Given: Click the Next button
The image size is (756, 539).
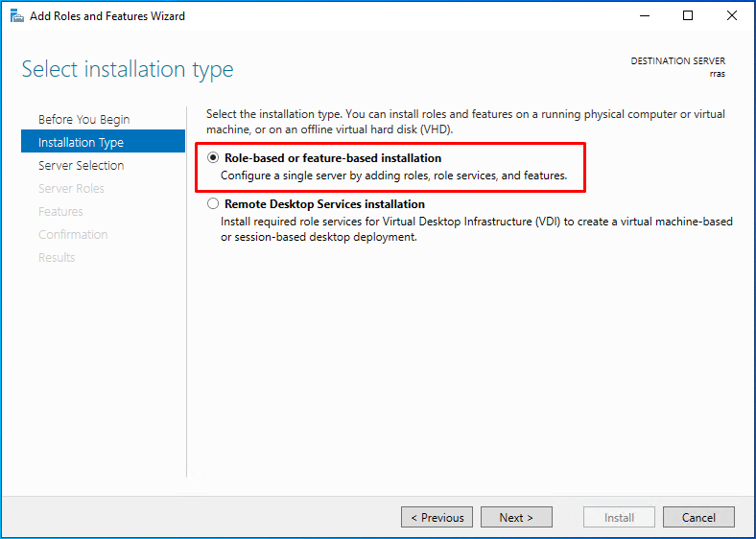Looking at the screenshot, I should tap(516, 517).
